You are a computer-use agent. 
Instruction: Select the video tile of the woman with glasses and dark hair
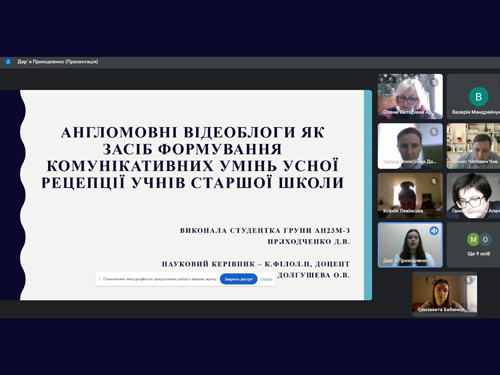[473, 195]
